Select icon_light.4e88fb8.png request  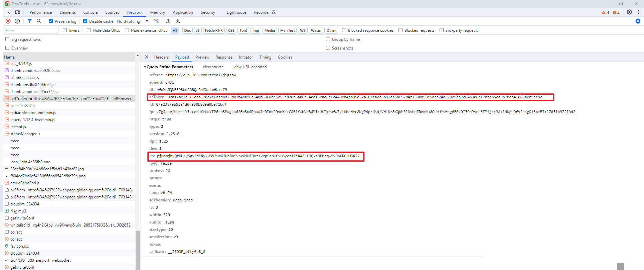69,162
